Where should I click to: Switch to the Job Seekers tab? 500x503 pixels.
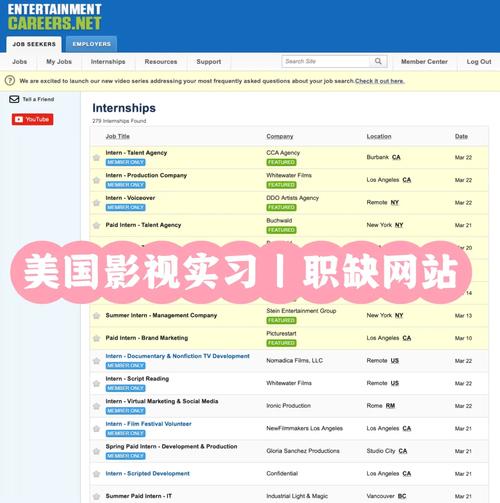34,44
